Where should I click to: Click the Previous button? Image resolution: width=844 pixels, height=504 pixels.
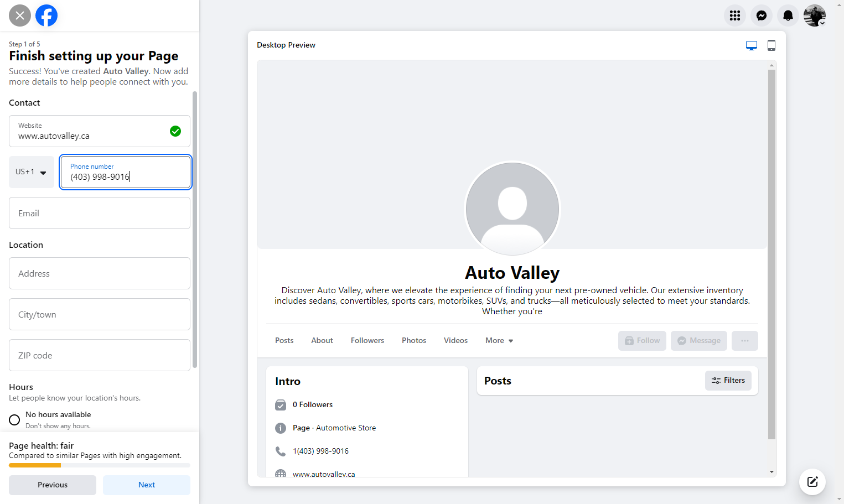(x=53, y=485)
